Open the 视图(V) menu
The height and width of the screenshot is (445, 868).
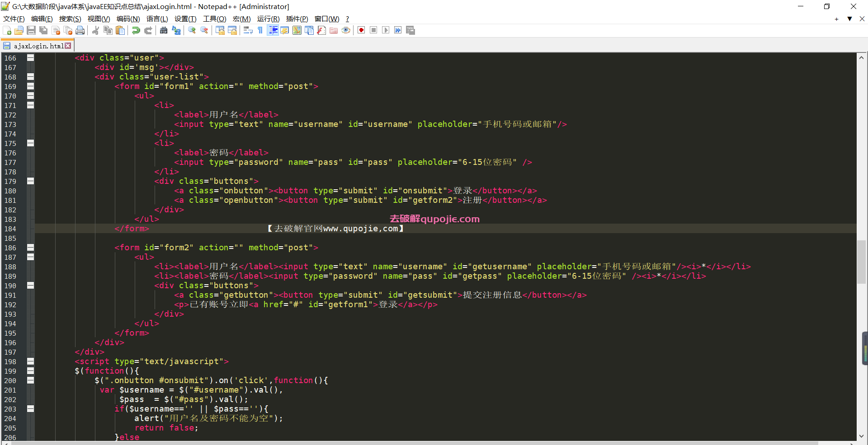point(99,19)
